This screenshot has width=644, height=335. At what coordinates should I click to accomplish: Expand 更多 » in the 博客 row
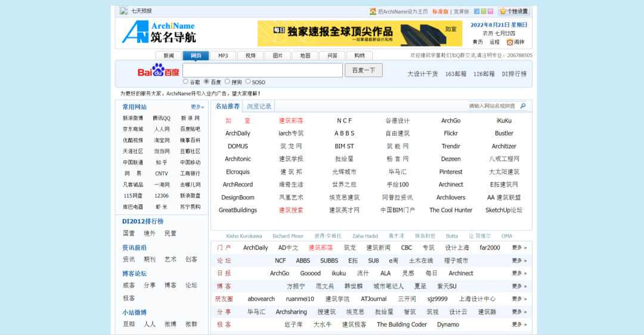(x=519, y=286)
